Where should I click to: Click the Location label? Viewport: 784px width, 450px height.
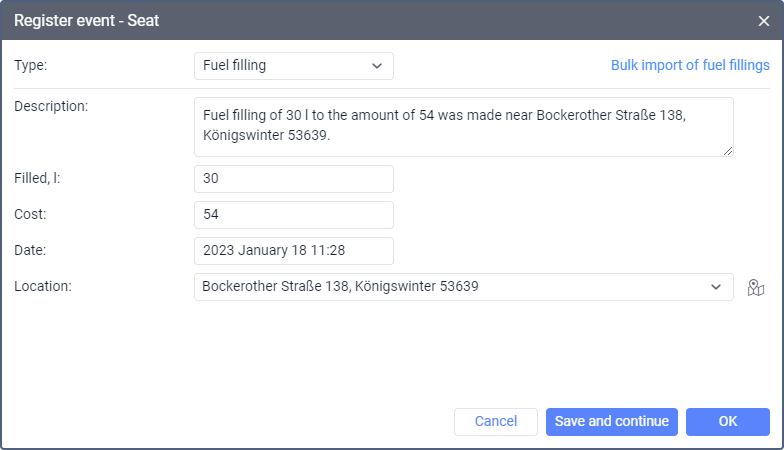[44, 286]
